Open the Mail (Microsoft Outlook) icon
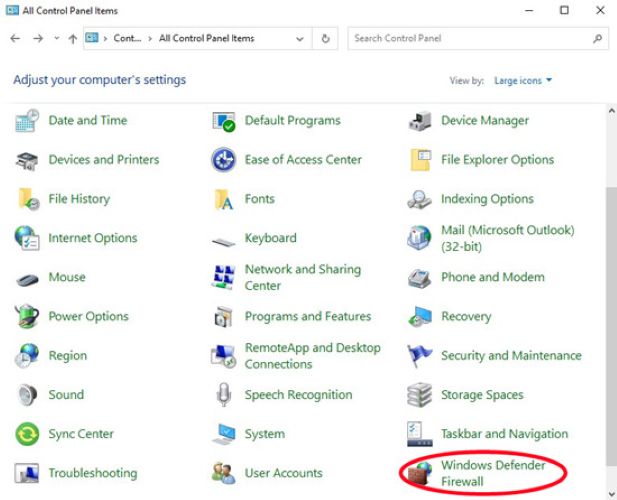Viewport: 617px width, 500px height. (x=419, y=238)
